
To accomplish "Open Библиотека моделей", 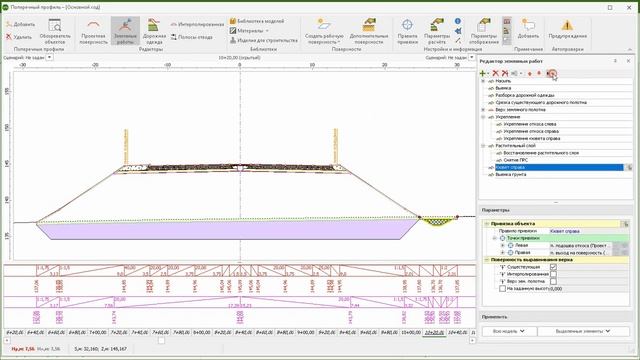I will (256, 21).
